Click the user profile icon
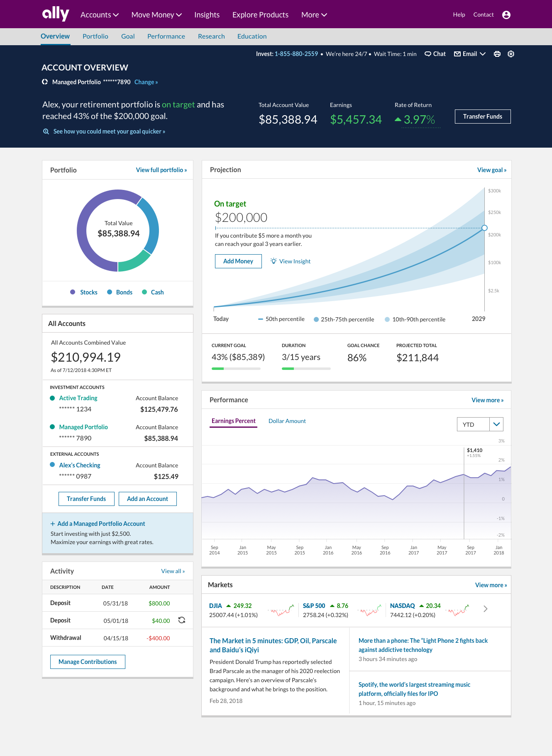This screenshot has width=552, height=756. (506, 15)
